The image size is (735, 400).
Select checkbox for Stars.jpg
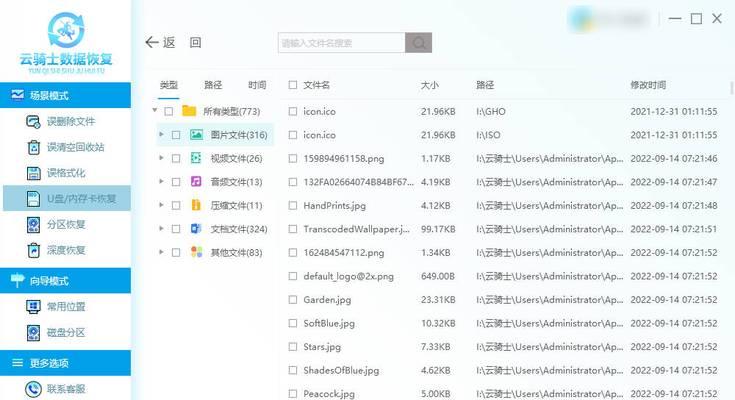pos(293,347)
